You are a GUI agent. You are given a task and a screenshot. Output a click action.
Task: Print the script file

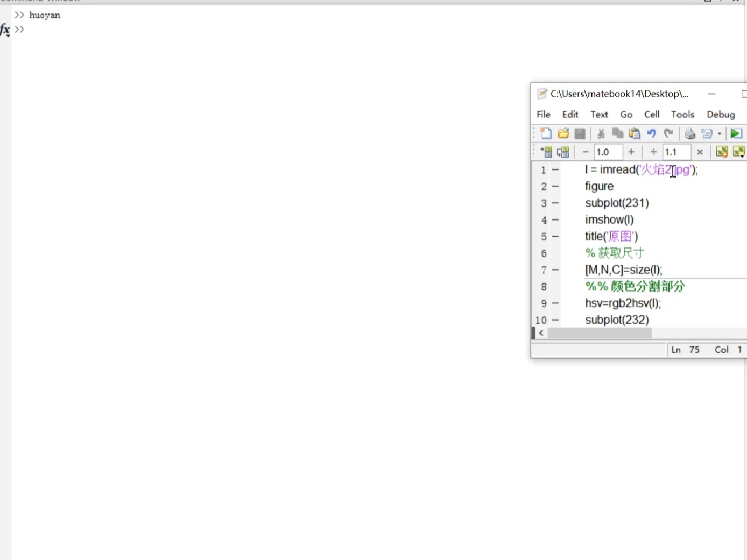click(x=690, y=133)
